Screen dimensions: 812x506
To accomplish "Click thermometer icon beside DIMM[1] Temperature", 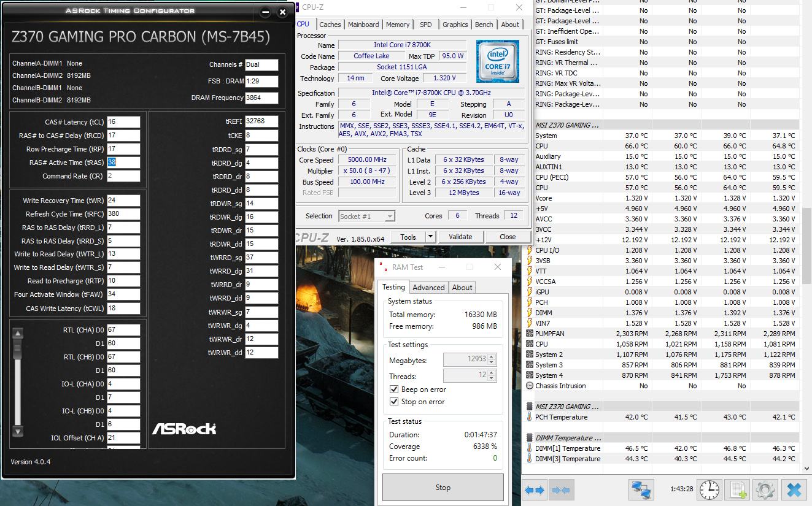I will (530, 448).
